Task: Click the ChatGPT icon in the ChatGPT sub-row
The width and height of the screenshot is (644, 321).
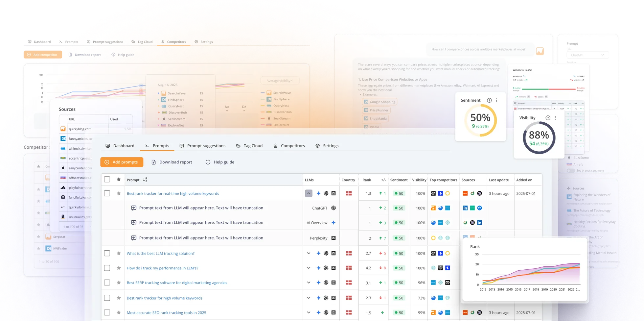Action: 333,208
